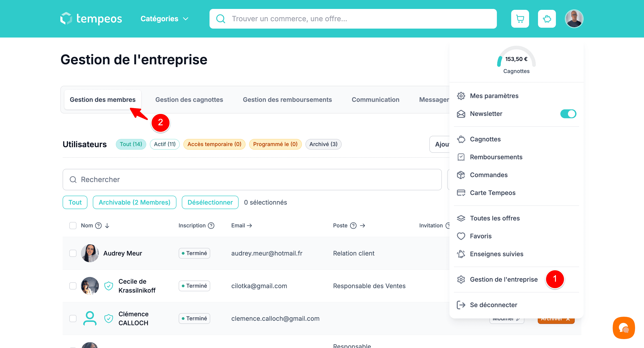Click the Tempeos logo

click(x=91, y=19)
